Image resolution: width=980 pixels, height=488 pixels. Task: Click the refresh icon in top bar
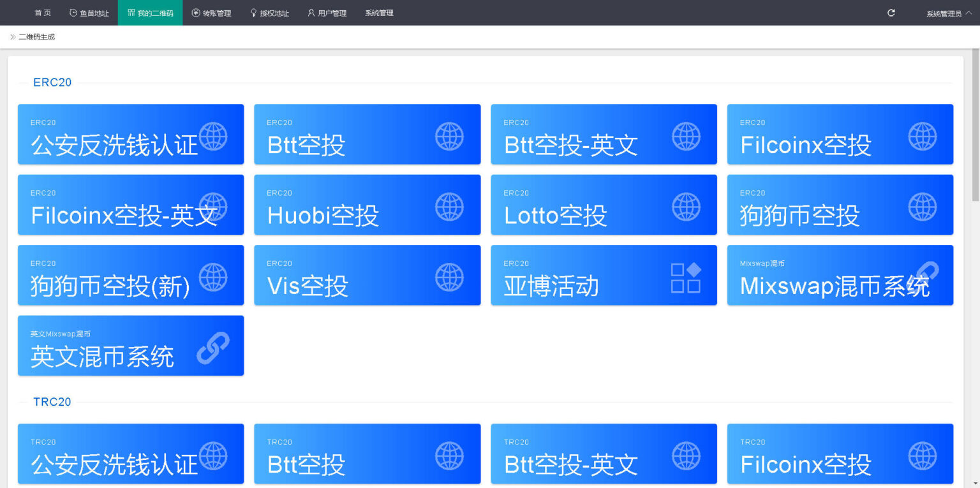pyautogui.click(x=891, y=13)
